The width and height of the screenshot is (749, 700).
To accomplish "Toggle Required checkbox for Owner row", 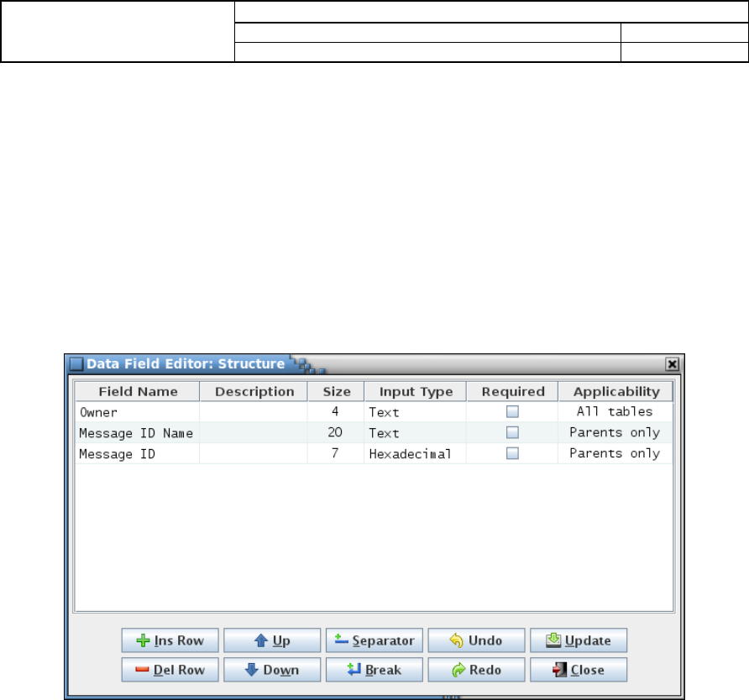I will point(512,411).
